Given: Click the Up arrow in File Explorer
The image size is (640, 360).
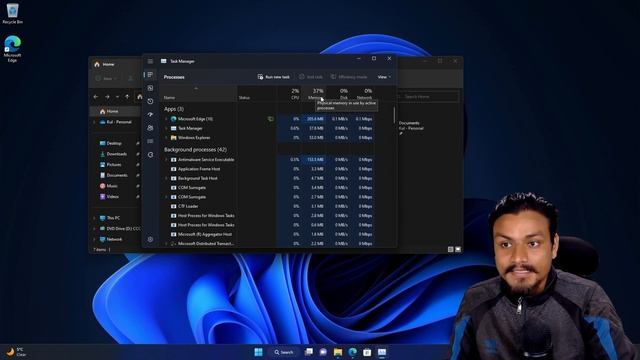Looking at the screenshot, I should click(127, 97).
